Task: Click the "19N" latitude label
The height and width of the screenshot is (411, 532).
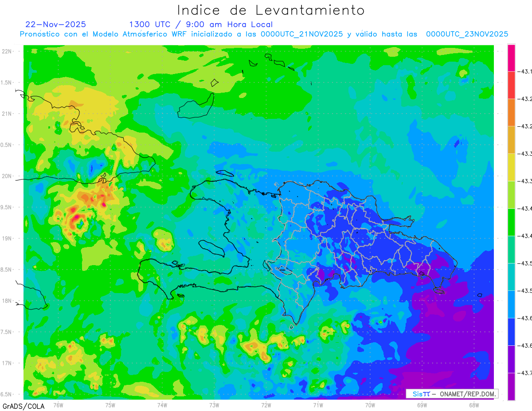Action: [7, 238]
